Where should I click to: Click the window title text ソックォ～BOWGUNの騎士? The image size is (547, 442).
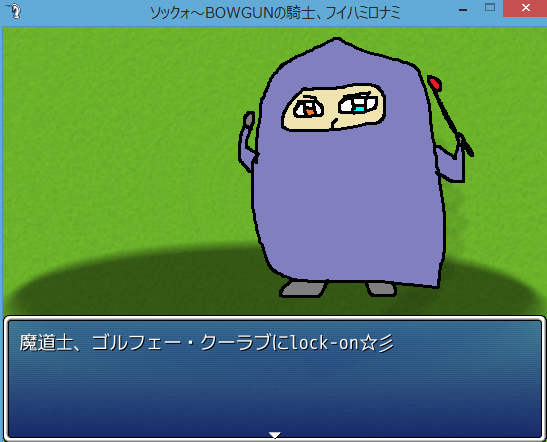coord(231,13)
